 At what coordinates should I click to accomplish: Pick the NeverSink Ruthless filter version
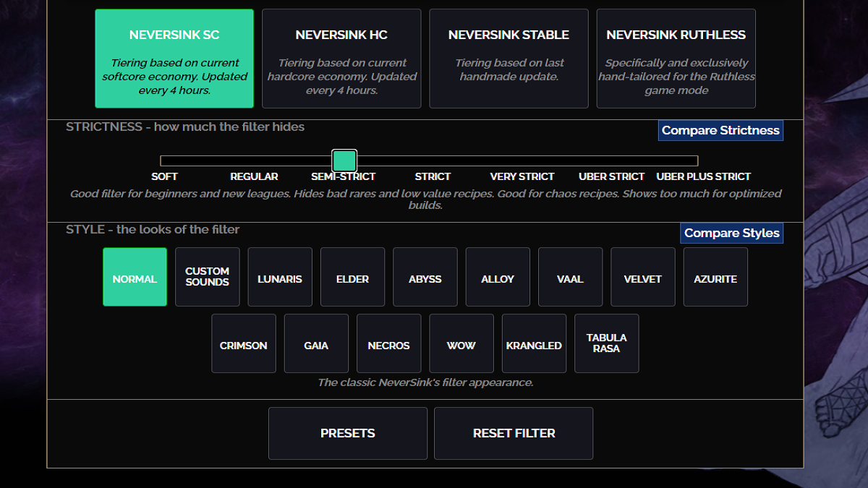pyautogui.click(x=676, y=59)
